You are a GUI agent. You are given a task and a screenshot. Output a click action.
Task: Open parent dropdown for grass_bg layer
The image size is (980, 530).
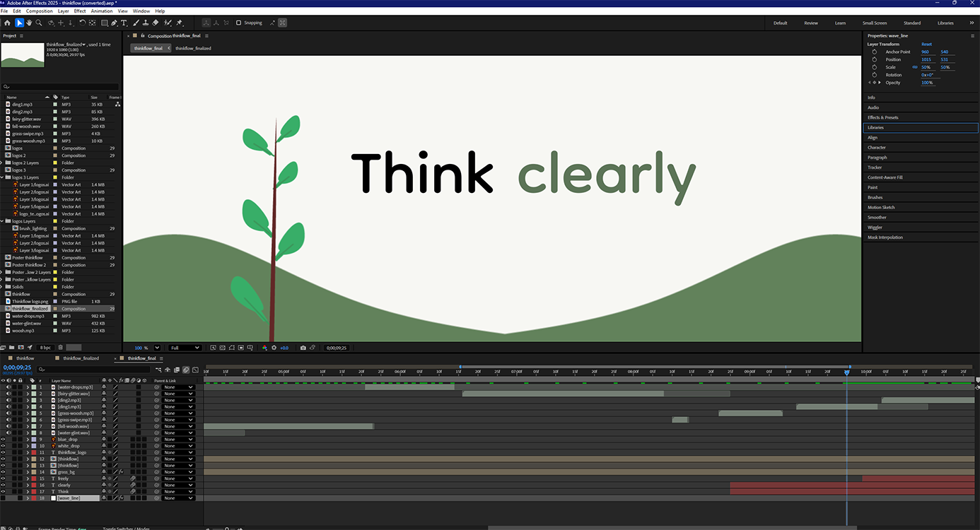[178, 472]
